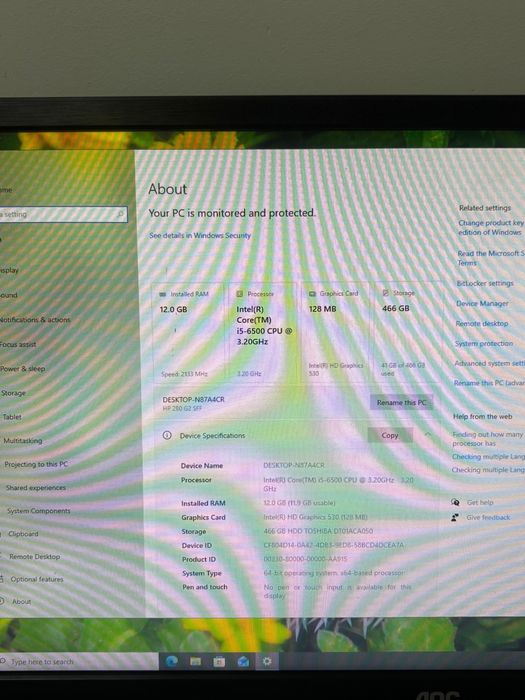525x700 pixels.
Task: Click the 12.0 GB (11.9 GB usable) value
Action: pyautogui.click(x=300, y=503)
